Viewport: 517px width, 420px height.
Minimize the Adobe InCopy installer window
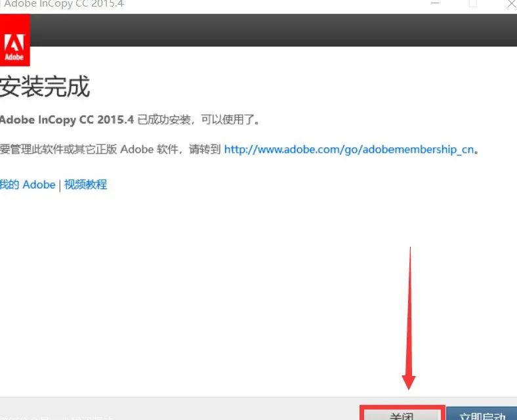point(435,3)
